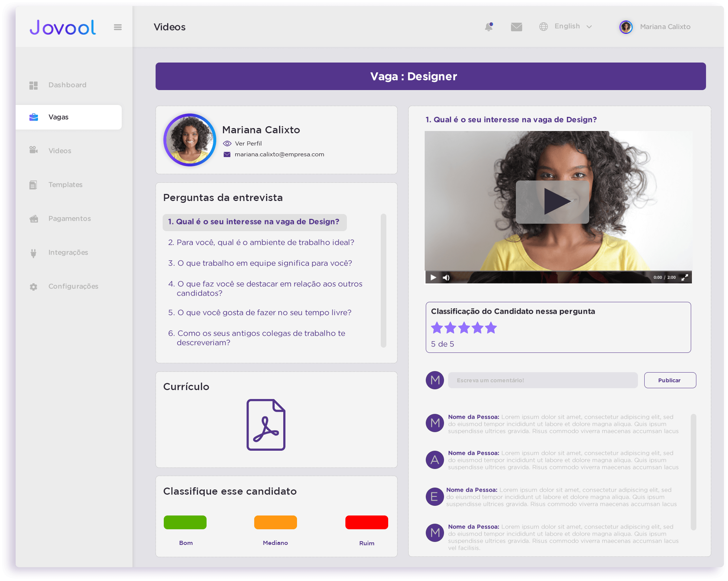The width and height of the screenshot is (728, 581).
Task: Open the curriculum PDF file icon
Action: pyautogui.click(x=266, y=425)
